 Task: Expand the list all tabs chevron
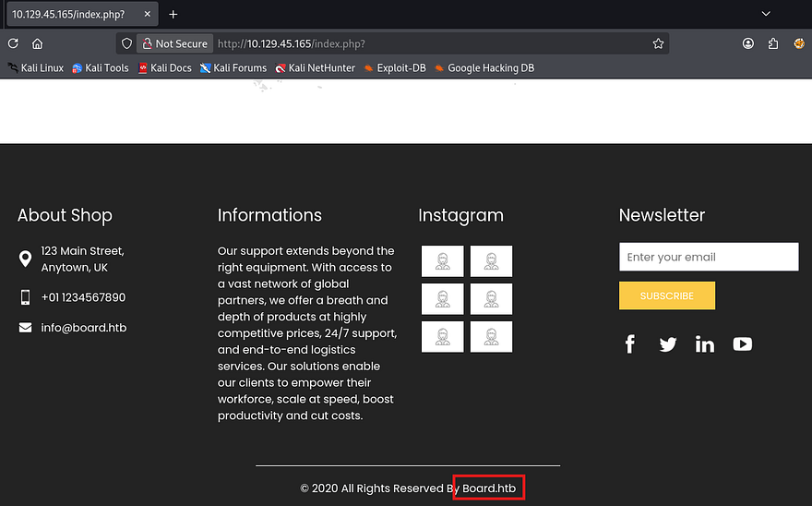point(765,14)
